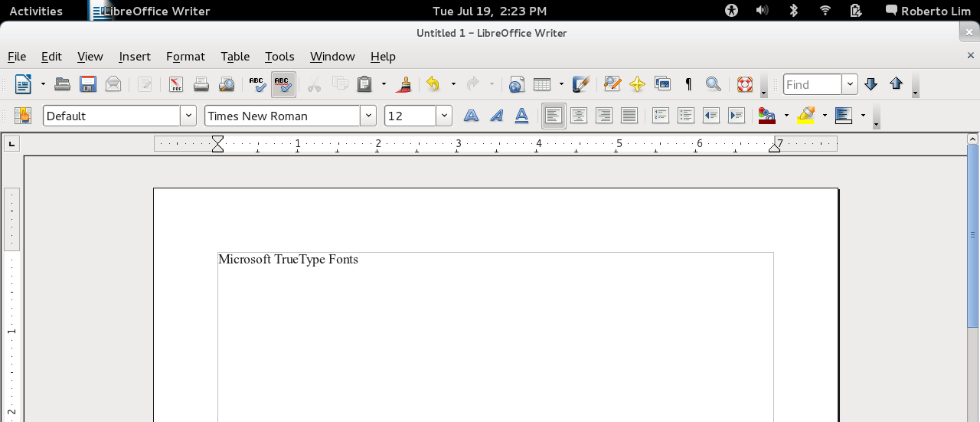Open the File menu
The image size is (980, 422).
(17, 57)
